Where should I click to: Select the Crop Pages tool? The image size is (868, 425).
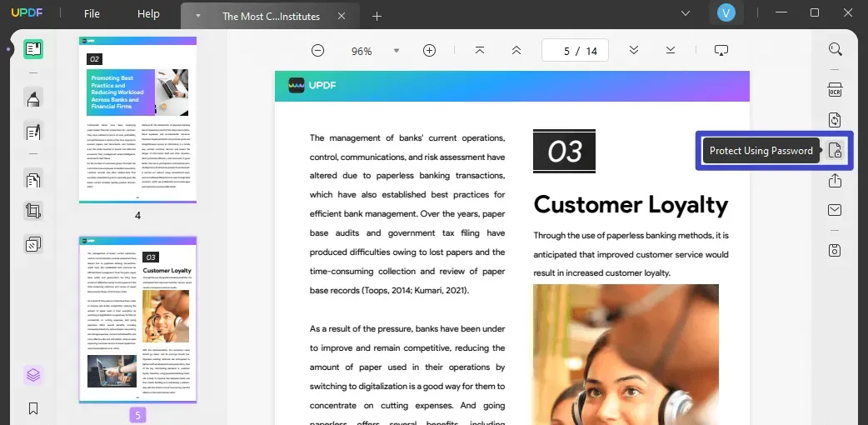[33, 211]
